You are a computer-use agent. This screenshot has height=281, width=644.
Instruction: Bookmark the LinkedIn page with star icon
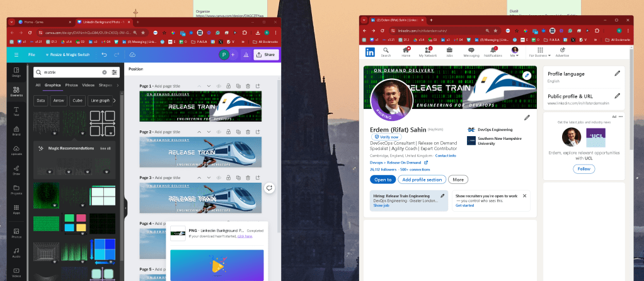[x=496, y=31]
